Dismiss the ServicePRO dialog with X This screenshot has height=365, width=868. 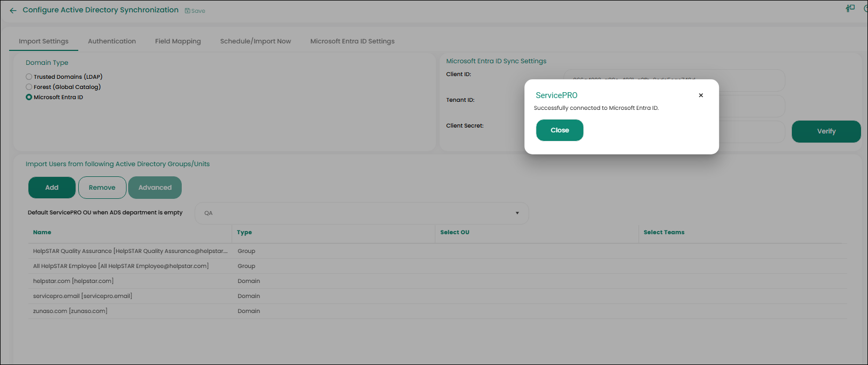[701, 95]
